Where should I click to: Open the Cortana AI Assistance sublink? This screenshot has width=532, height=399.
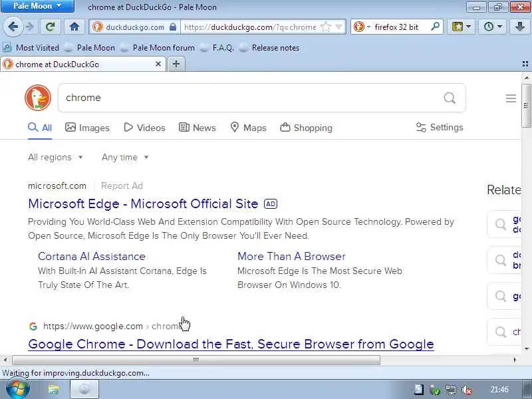(92, 256)
